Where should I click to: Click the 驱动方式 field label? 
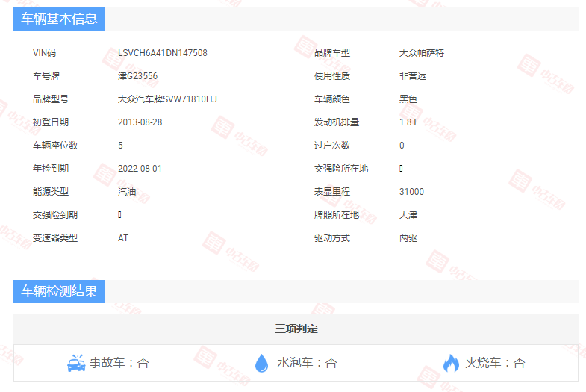tap(332, 238)
